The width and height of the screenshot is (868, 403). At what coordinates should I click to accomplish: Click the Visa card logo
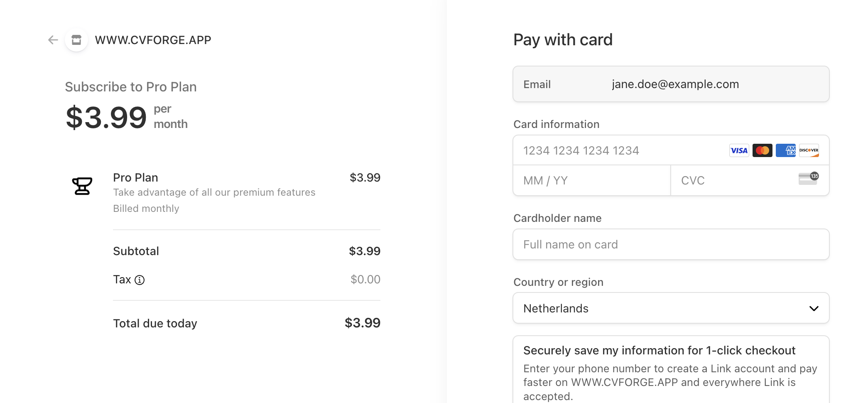coord(739,150)
